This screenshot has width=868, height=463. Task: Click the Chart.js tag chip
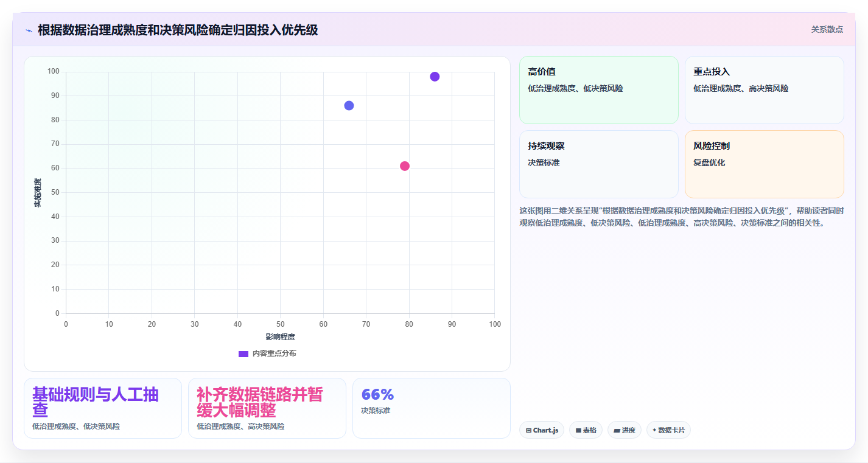pos(542,430)
